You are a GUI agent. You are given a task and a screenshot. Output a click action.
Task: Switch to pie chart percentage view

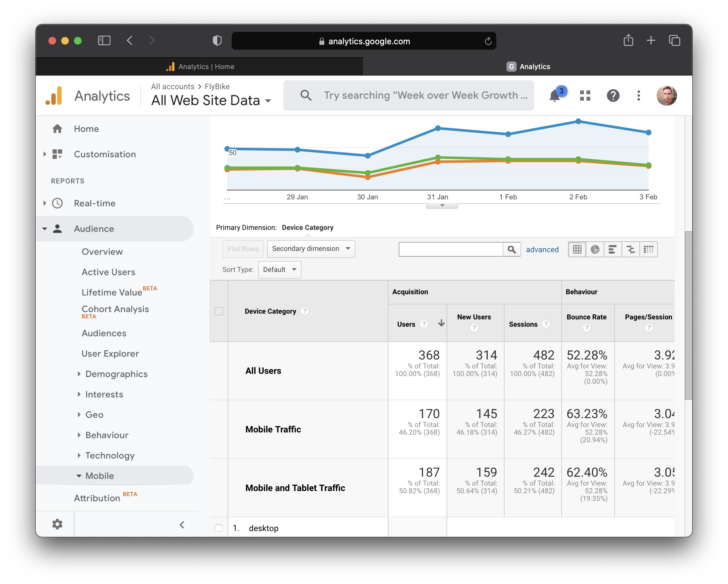click(x=595, y=249)
